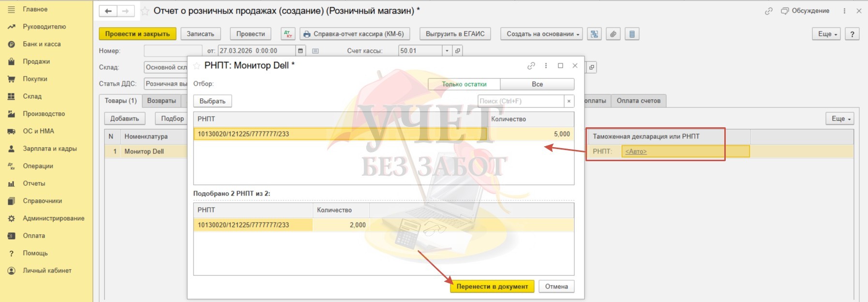Click the back navigation arrow
The width and height of the screenshot is (868, 302).
[108, 11]
